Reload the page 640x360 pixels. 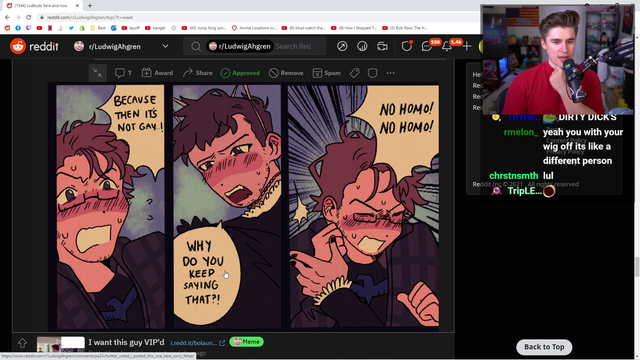(x=29, y=17)
